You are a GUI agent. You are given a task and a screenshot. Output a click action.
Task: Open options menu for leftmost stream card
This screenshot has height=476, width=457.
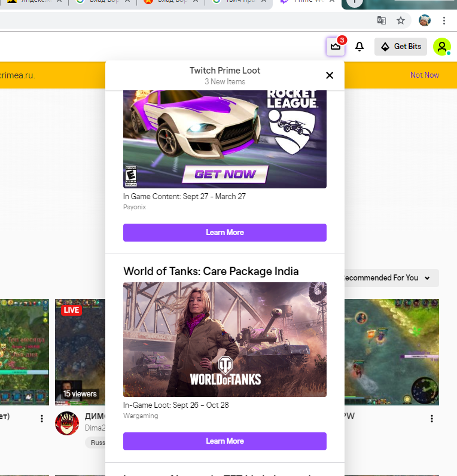(42, 419)
